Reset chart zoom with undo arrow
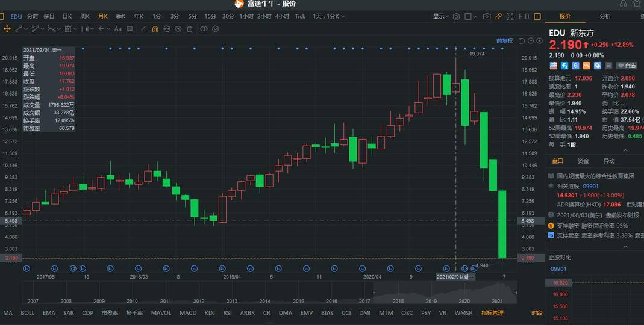The height and width of the screenshot is (325, 644). (x=522, y=41)
